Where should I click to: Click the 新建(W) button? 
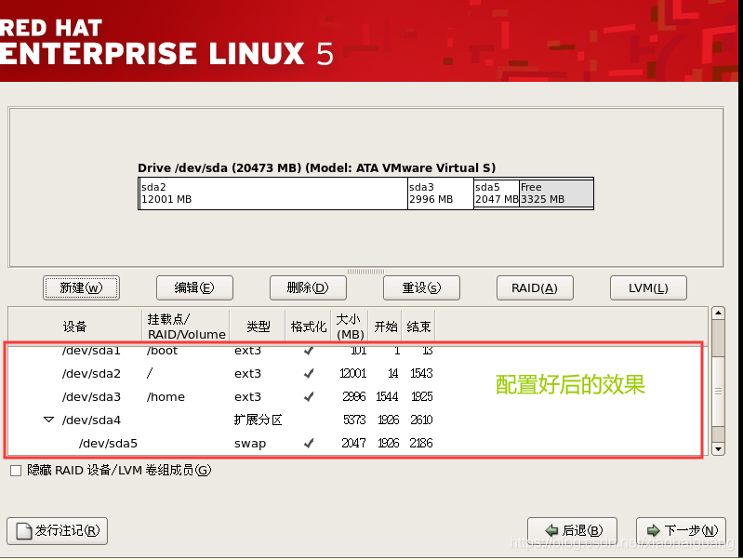click(81, 287)
